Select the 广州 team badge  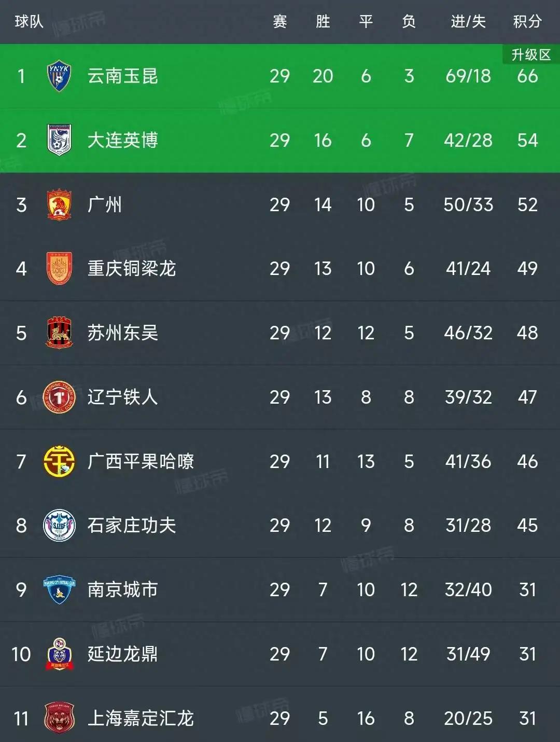click(59, 204)
